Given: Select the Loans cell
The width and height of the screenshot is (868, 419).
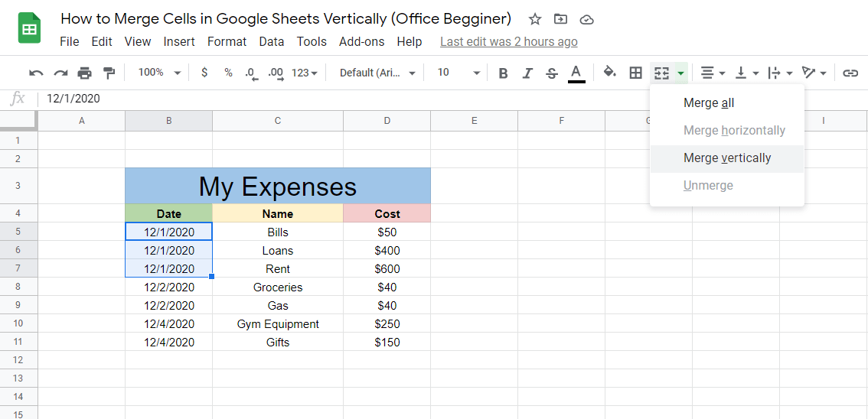Looking at the screenshot, I should coord(278,250).
